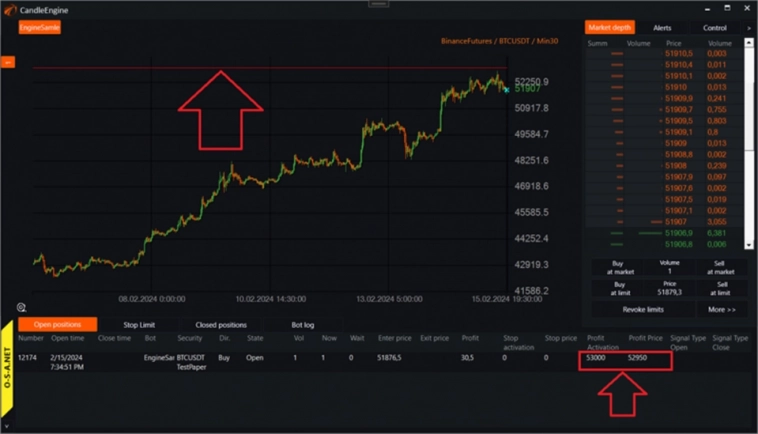Click the O-S-A.NET yellow side label
The image size is (758, 434).
(x=7, y=372)
